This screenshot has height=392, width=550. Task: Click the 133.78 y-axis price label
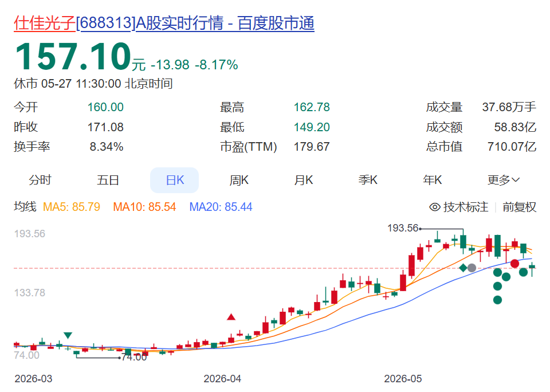29,293
